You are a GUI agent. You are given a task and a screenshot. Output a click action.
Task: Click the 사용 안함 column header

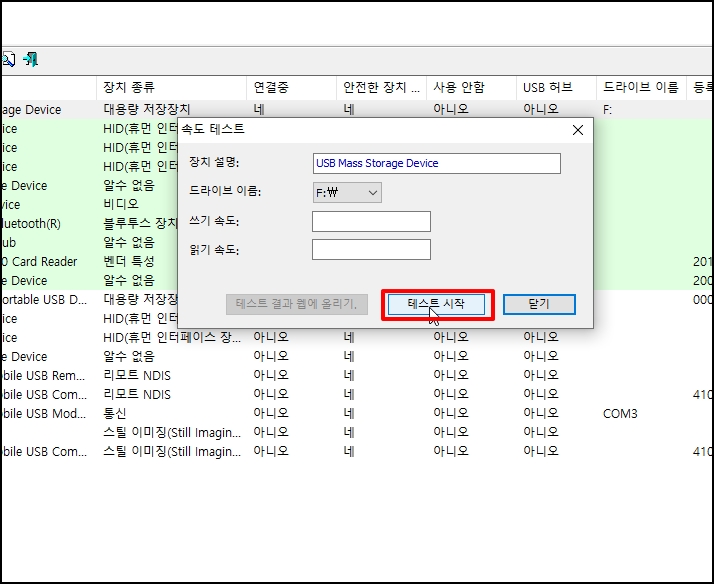471,87
